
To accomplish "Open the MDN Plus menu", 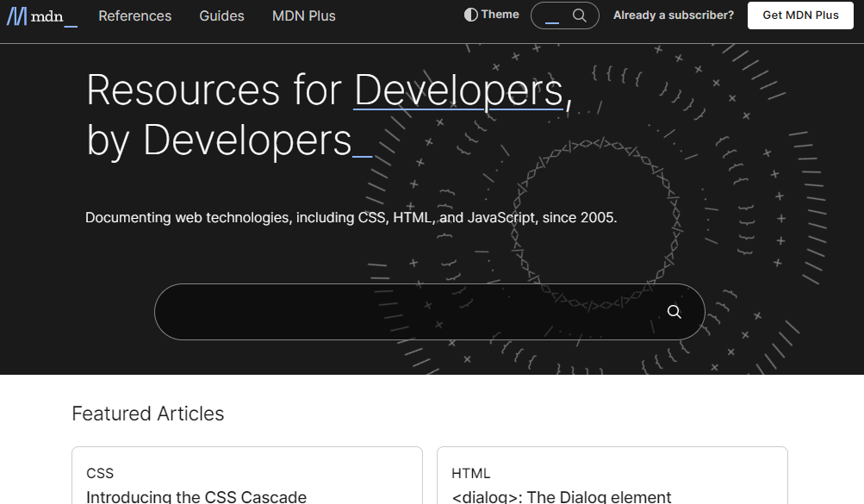I will pyautogui.click(x=303, y=16).
